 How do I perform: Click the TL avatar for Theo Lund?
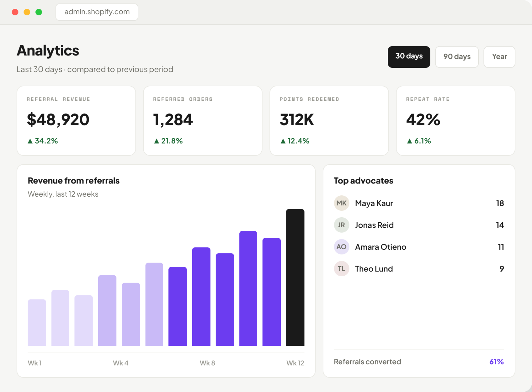point(341,269)
